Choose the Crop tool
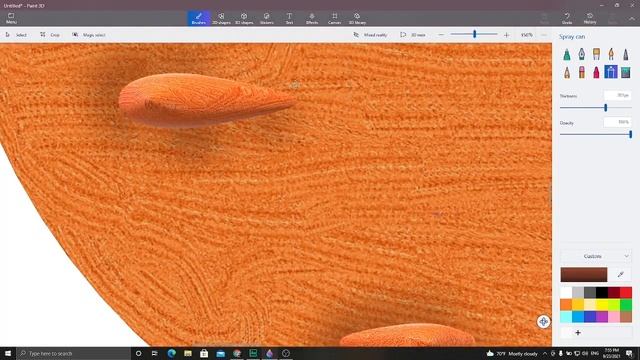 (50, 35)
